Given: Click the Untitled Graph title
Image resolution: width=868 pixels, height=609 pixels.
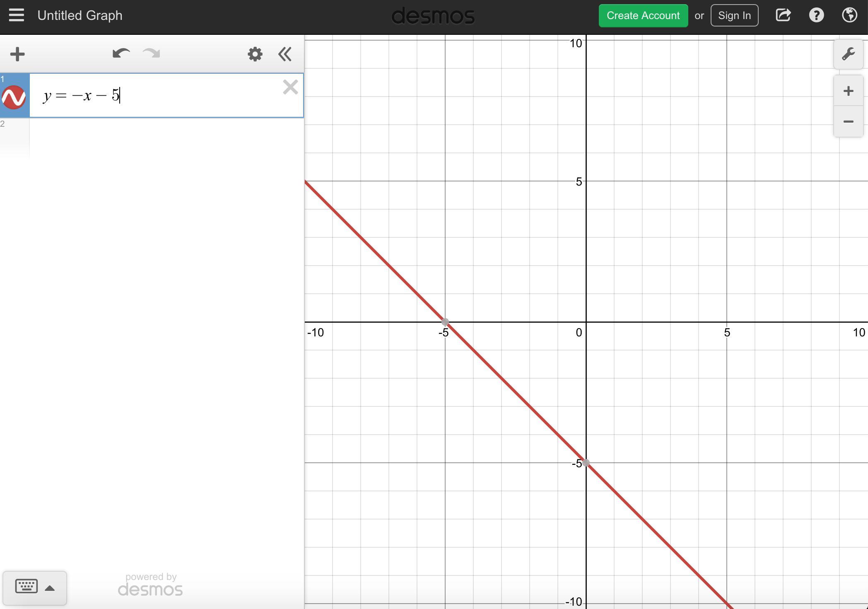Looking at the screenshot, I should pyautogui.click(x=80, y=16).
